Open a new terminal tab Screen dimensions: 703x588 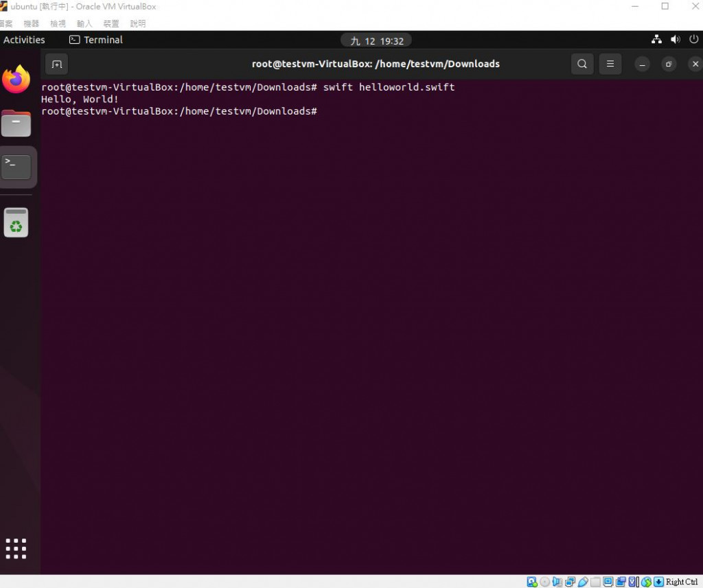[x=56, y=64]
